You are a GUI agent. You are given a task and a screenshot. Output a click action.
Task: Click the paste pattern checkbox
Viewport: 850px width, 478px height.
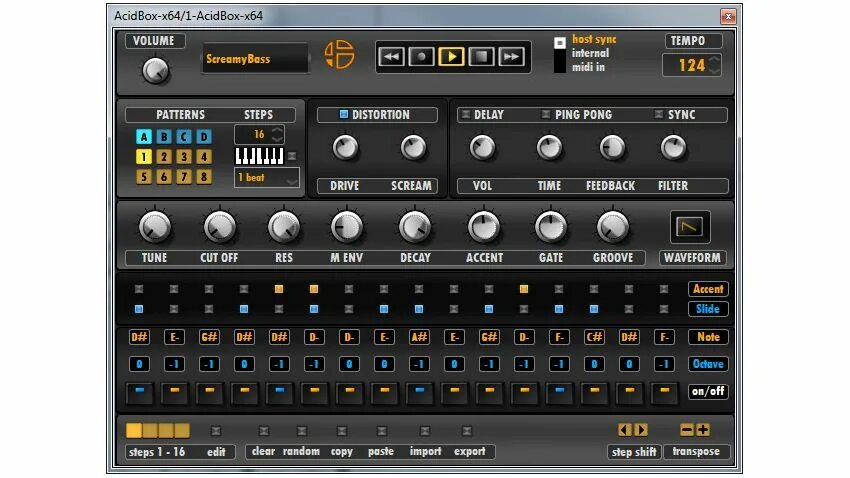point(382,431)
